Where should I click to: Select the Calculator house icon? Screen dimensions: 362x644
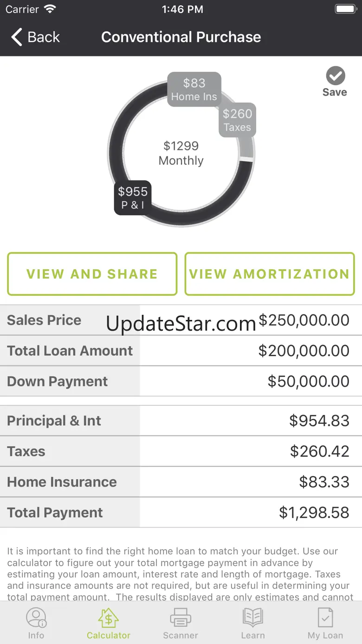tap(109, 618)
